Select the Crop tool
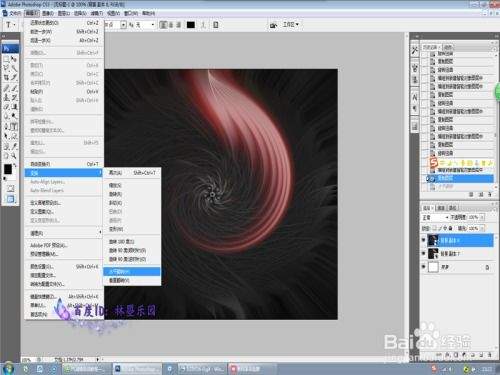Image resolution: width=500 pixels, height=375 pixels. pyautogui.click(x=6, y=77)
